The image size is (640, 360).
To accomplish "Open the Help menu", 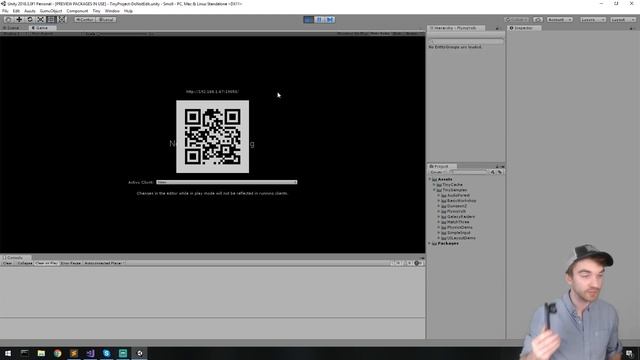I will pos(128,11).
